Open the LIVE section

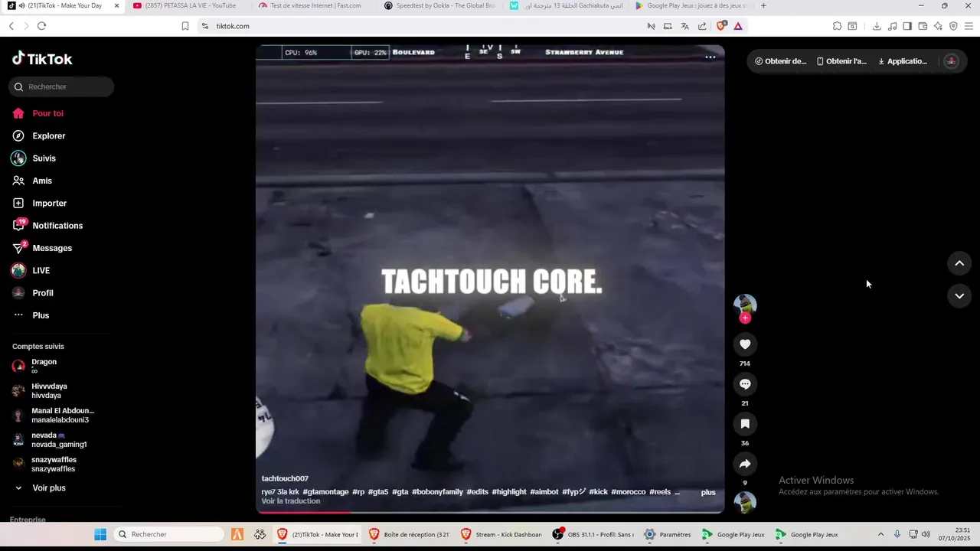pos(41,270)
